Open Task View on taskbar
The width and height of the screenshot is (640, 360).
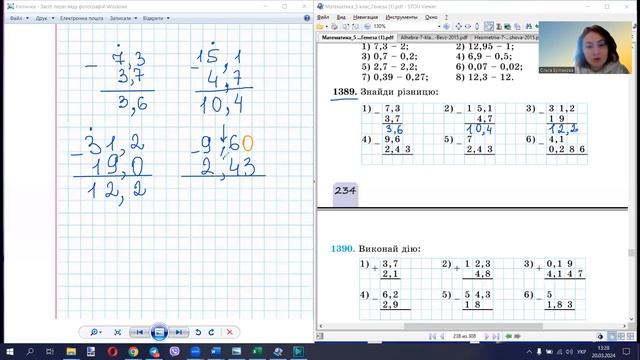pyautogui.click(x=50, y=351)
